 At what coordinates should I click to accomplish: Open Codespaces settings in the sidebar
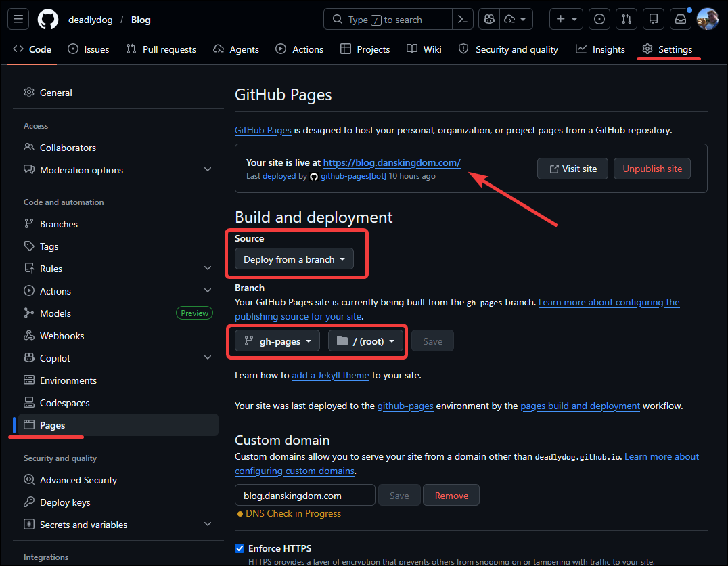click(65, 402)
